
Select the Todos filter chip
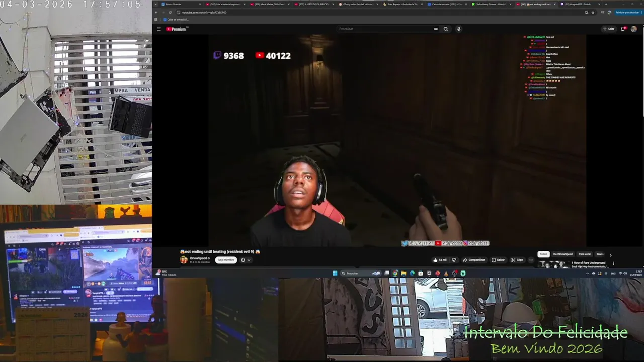543,254
